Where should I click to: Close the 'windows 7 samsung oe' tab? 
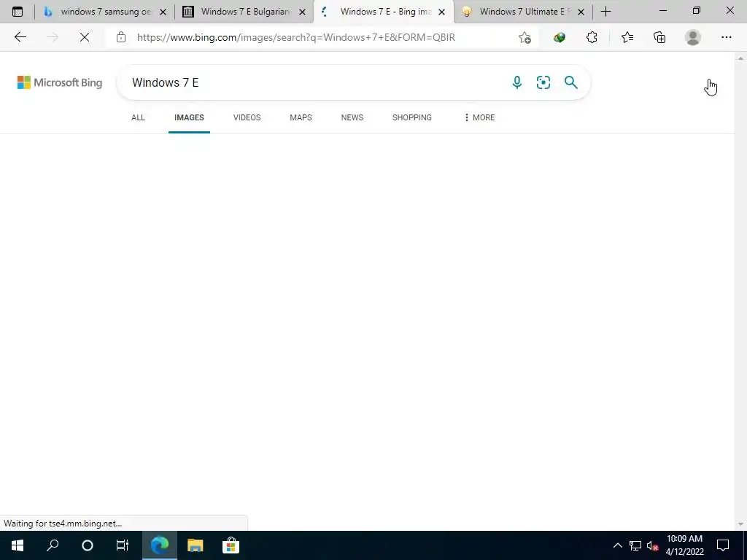pos(163,12)
